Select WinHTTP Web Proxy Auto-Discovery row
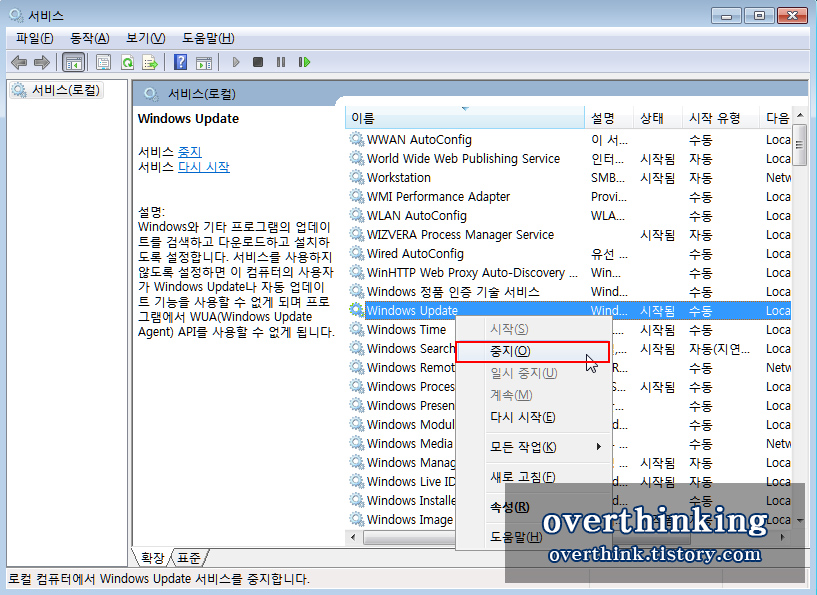817x595 pixels. pos(570,272)
